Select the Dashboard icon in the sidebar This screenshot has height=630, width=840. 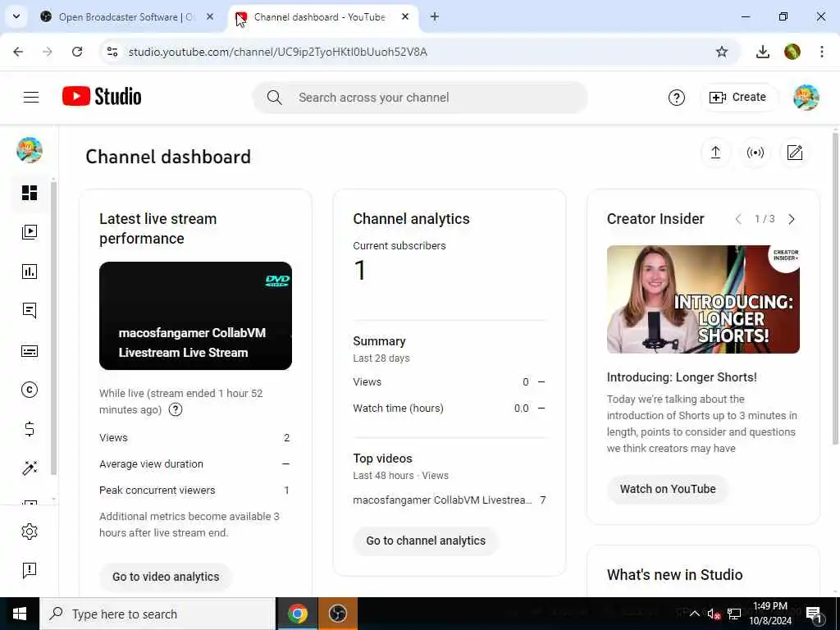pos(30,193)
